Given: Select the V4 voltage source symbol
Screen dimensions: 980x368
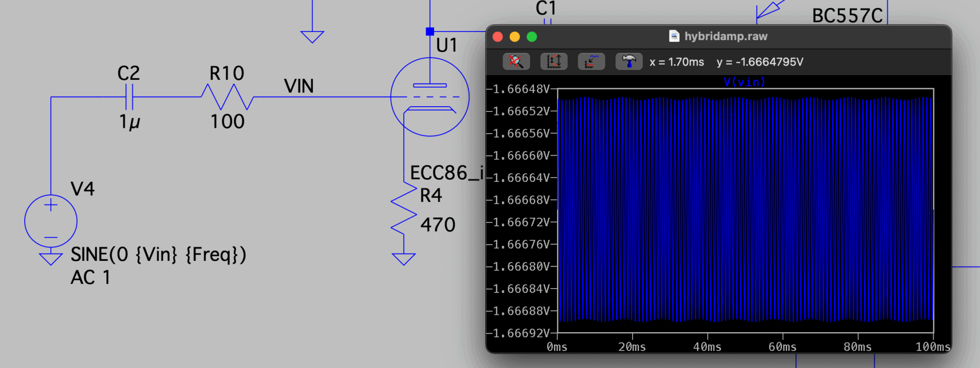Looking at the screenshot, I should click(x=51, y=221).
